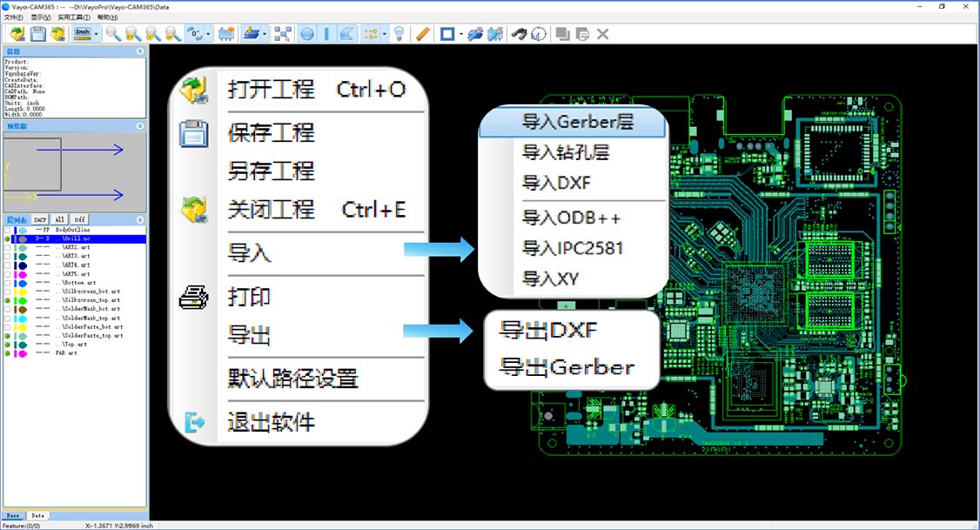Click the zoom out magnifier icon
The image size is (980, 530).
click(x=173, y=34)
